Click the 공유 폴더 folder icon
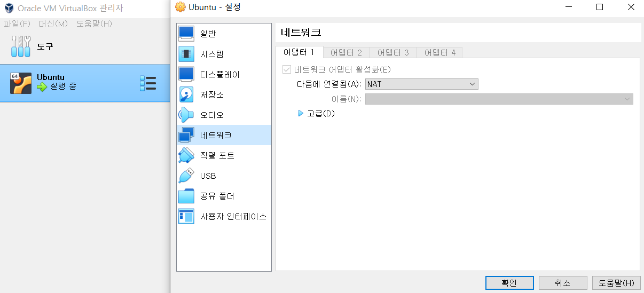The height and width of the screenshot is (293, 644). coord(186,196)
